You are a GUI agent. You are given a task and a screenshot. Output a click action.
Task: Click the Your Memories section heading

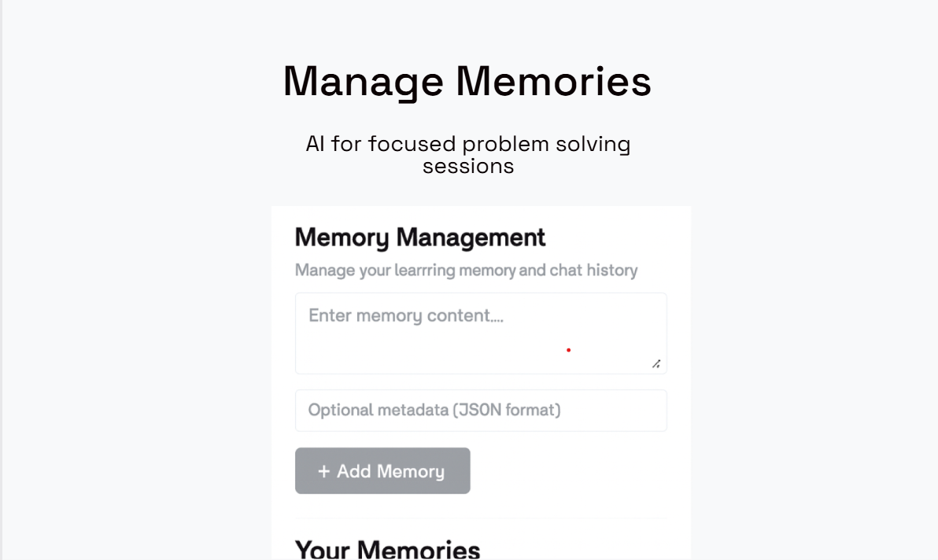[387, 549]
